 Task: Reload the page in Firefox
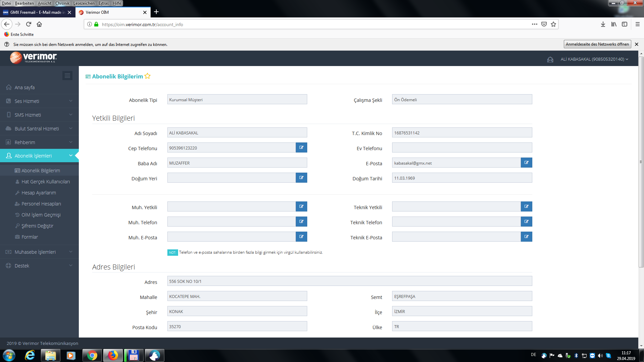coord(29,24)
